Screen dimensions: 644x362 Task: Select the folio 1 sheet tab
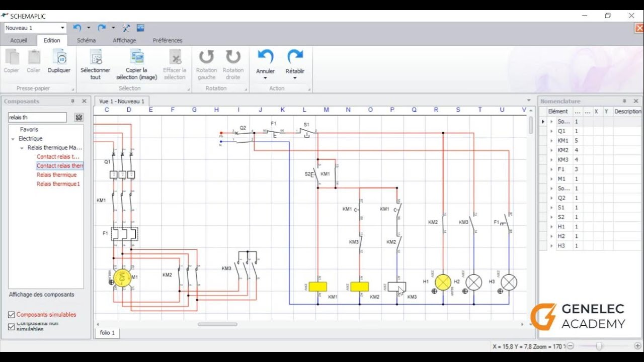107,333
